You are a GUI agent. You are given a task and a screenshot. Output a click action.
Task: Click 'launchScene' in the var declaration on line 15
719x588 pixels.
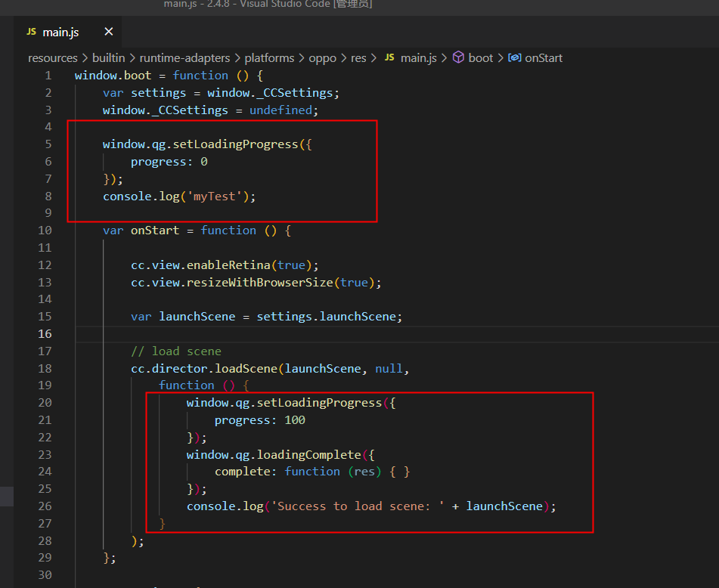(x=197, y=317)
